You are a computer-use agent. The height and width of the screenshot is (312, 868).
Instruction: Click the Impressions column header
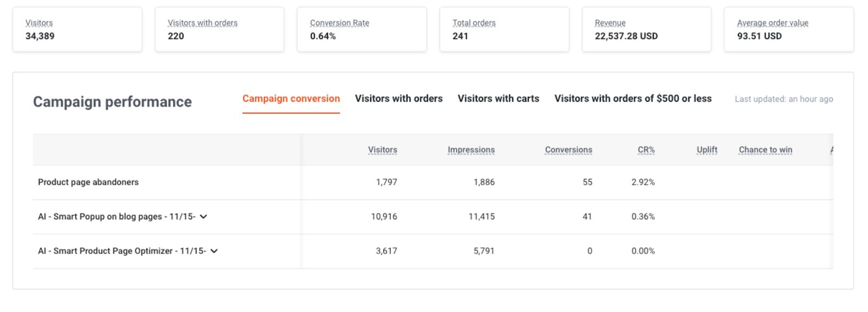(x=471, y=150)
